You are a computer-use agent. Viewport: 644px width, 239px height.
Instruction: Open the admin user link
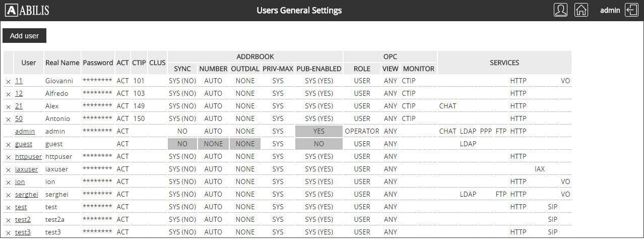coord(25,131)
